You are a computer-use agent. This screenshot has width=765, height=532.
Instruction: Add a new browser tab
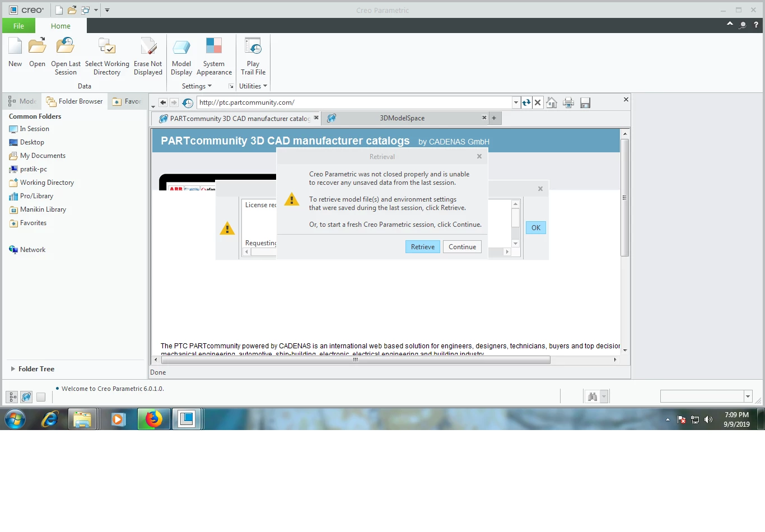[494, 118]
